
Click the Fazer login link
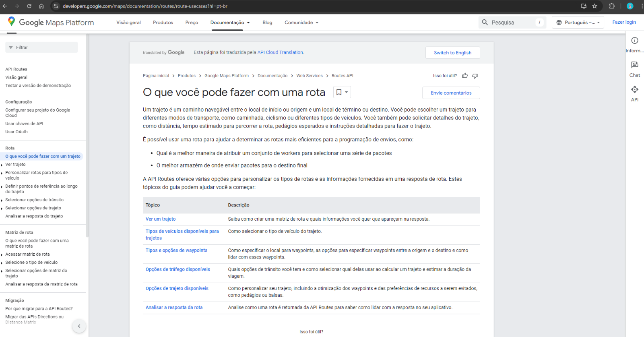(624, 22)
